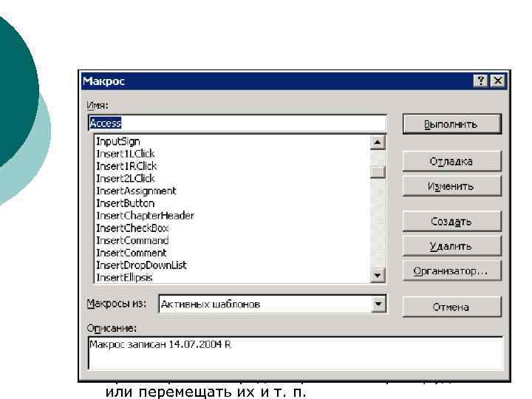Screen dimensions: 532x399
Task: Click the Имя macro name field
Action: tap(237, 123)
